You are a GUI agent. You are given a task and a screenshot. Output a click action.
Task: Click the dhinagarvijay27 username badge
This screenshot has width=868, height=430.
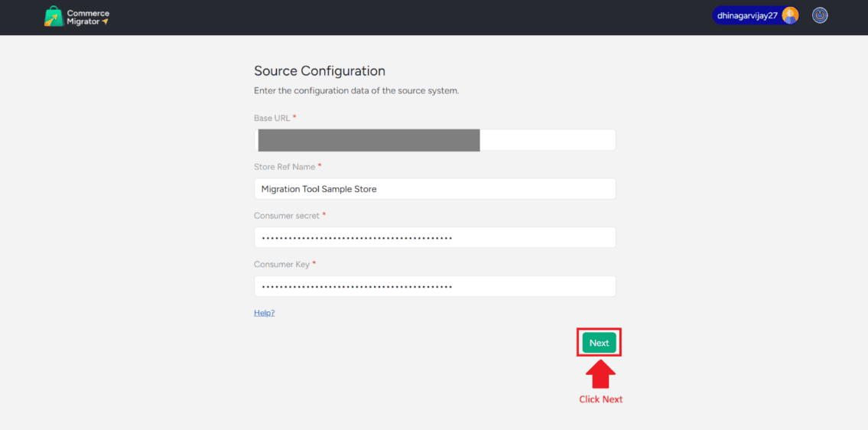[x=746, y=15]
